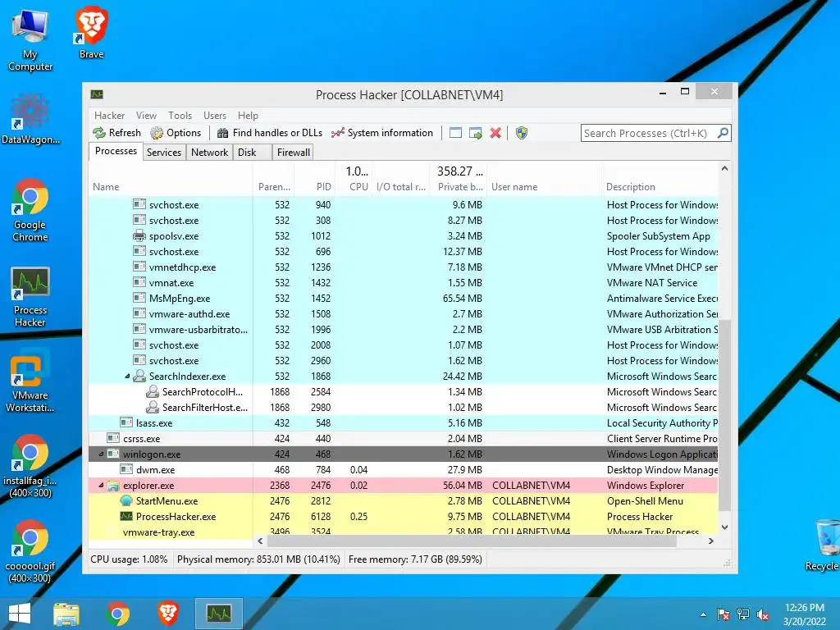The image size is (840, 630).
Task: Sort by PID column header
Action: coord(315,187)
